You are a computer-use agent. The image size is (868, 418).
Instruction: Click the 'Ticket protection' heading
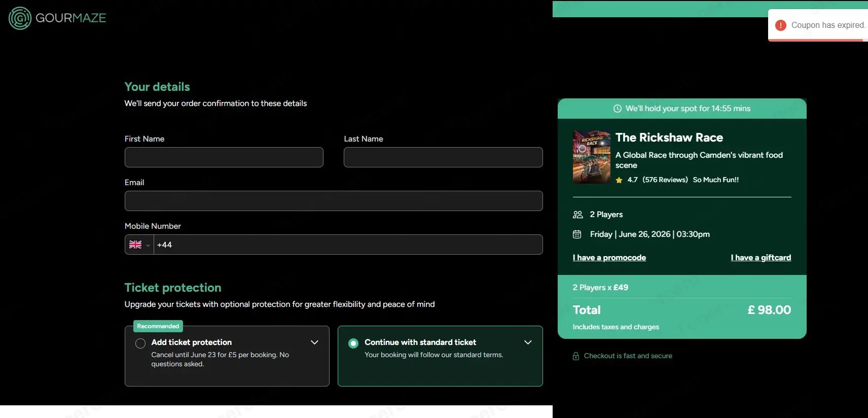point(173,288)
